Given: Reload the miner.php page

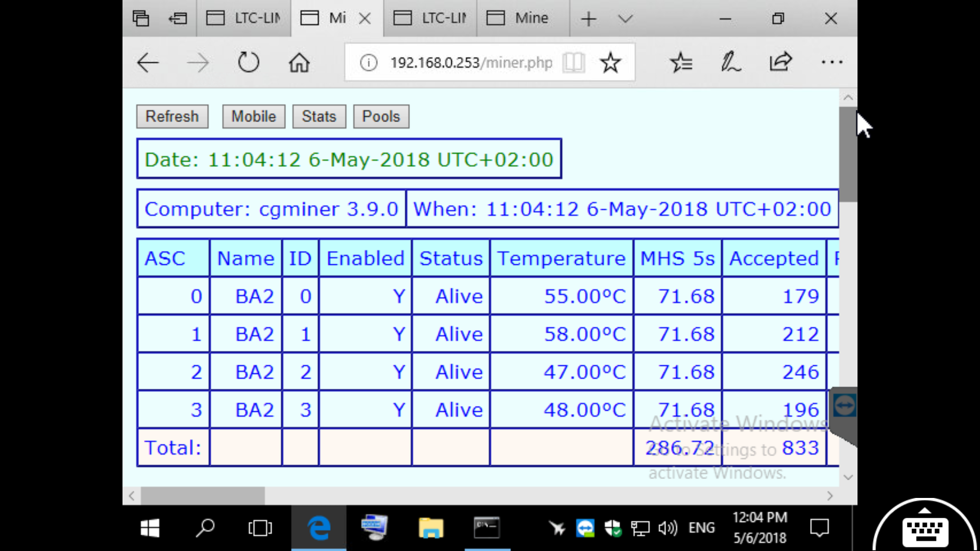Looking at the screenshot, I should click(x=249, y=62).
